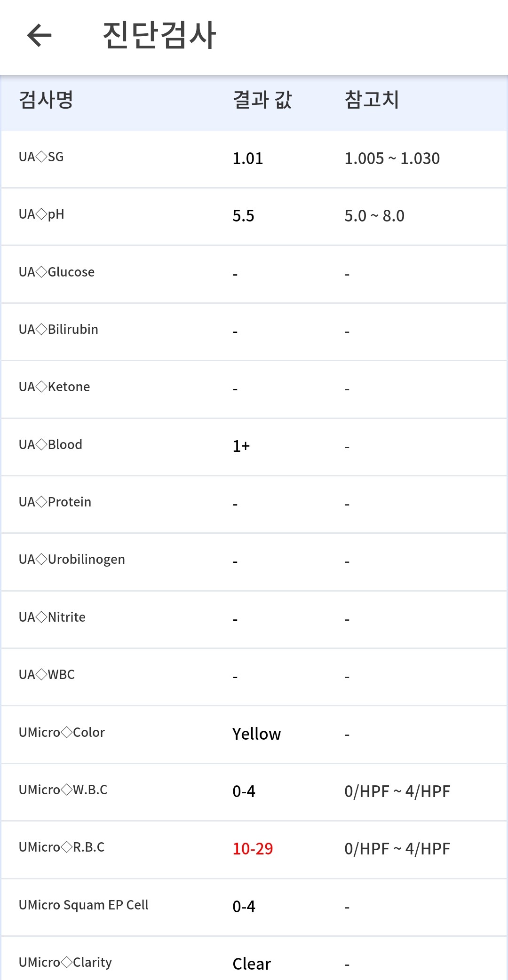The image size is (508, 980).
Task: Select the UA pH row
Action: point(254,217)
